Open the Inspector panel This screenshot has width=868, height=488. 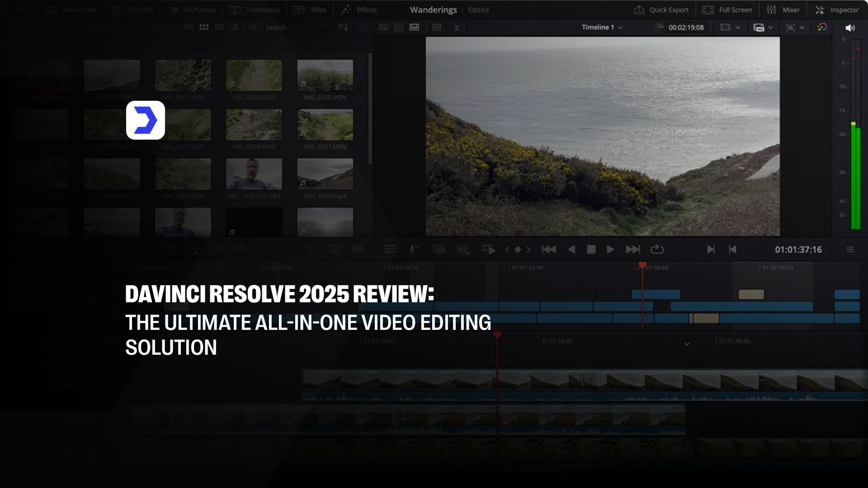click(x=837, y=10)
